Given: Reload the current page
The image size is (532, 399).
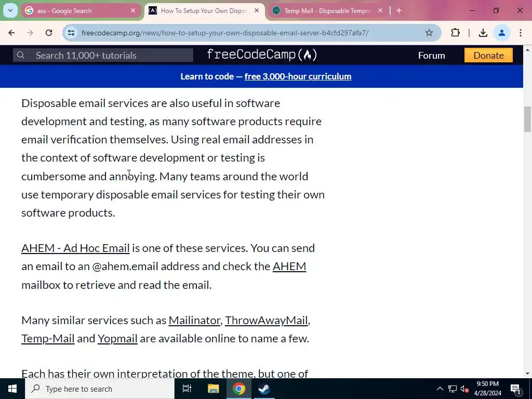Looking at the screenshot, I should point(49,33).
